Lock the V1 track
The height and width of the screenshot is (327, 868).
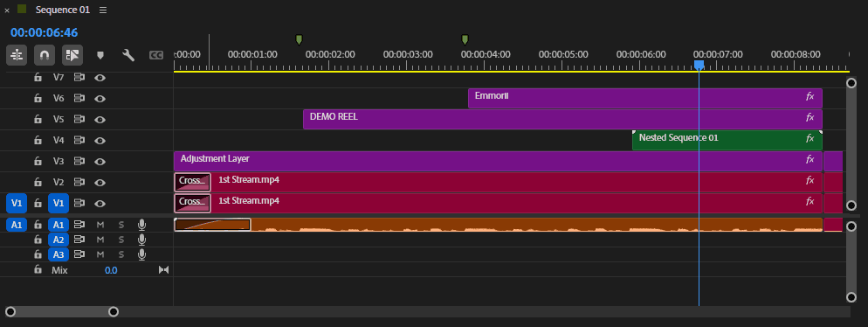38,204
